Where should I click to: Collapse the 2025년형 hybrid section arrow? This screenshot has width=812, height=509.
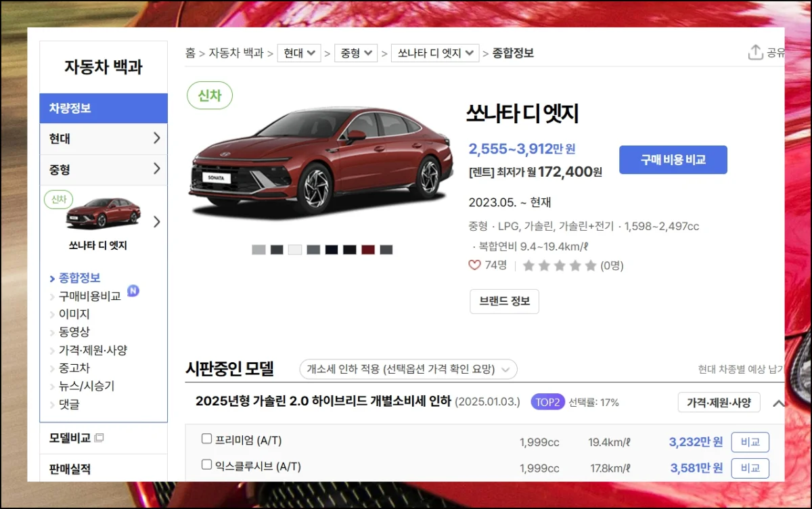tap(778, 403)
